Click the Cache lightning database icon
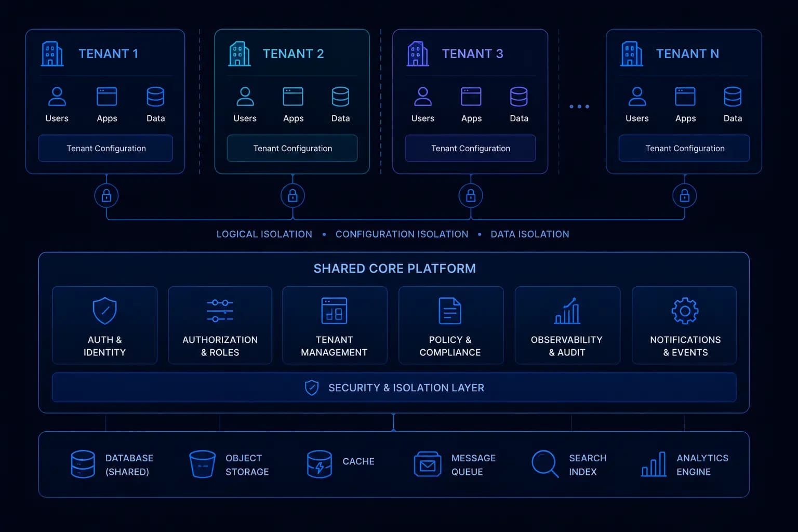 click(x=320, y=464)
